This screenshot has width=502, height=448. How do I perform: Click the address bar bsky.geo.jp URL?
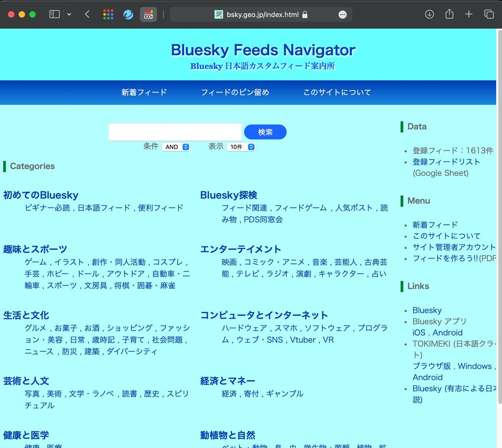[x=263, y=15]
